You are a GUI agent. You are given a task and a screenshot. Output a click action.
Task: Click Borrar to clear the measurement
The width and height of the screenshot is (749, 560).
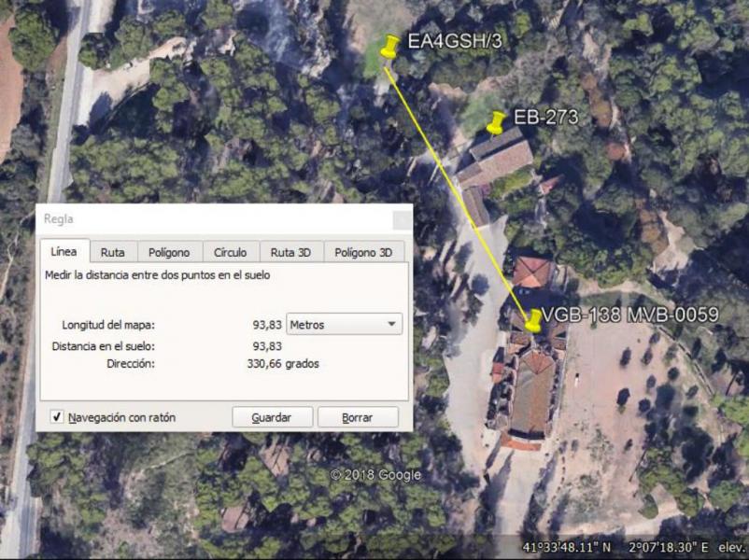357,417
